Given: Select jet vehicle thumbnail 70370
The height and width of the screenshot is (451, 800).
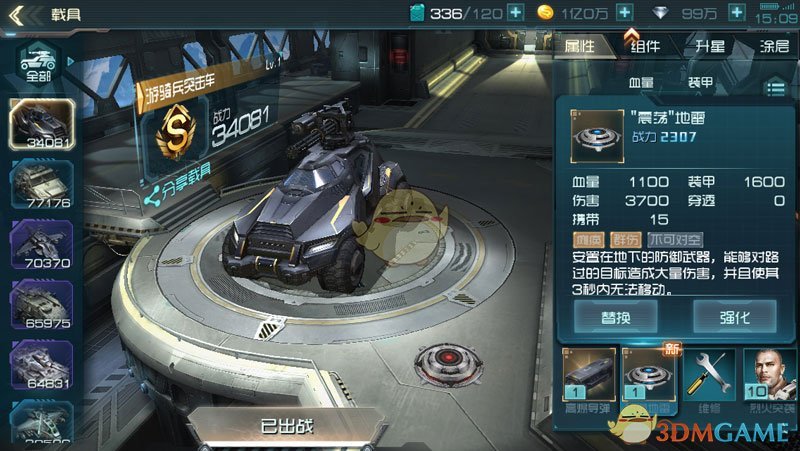Looking at the screenshot, I should (x=42, y=245).
